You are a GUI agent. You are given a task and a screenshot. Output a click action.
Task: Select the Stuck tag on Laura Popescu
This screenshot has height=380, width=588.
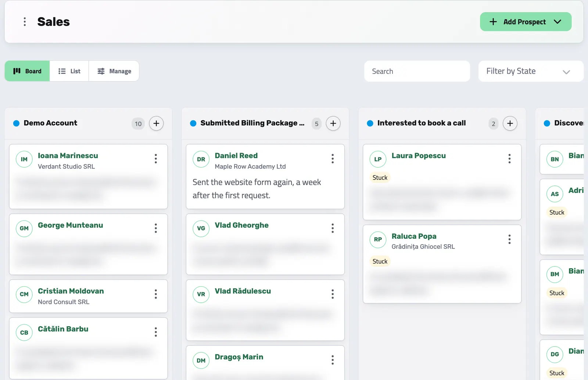pyautogui.click(x=380, y=178)
